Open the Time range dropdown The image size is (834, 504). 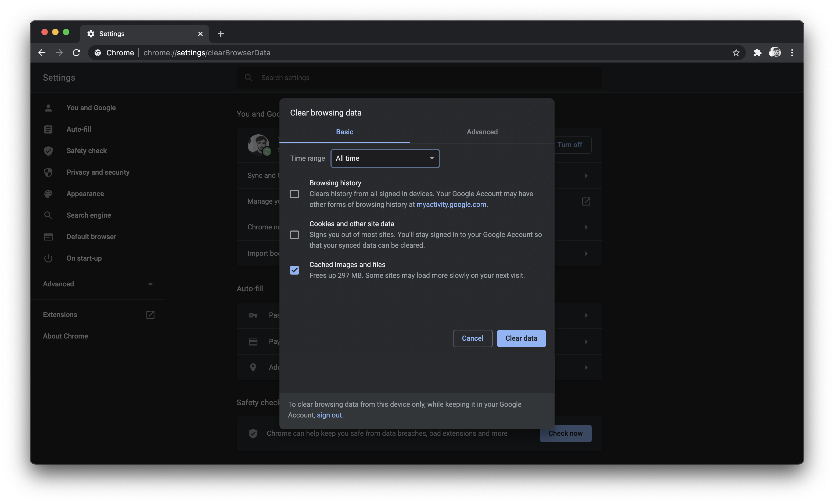[x=385, y=159]
